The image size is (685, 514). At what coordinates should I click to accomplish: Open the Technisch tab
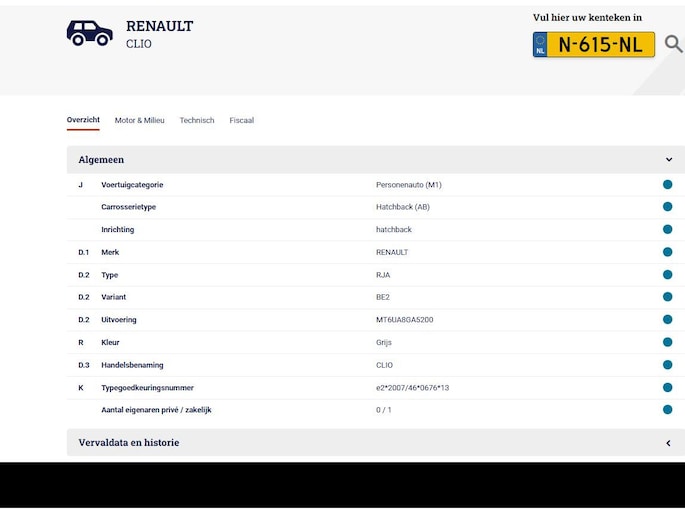(197, 121)
